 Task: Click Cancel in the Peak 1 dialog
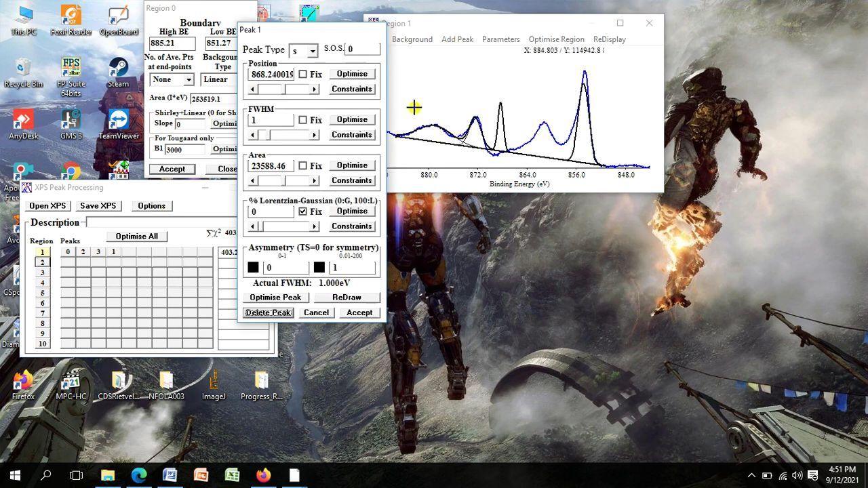click(x=316, y=312)
